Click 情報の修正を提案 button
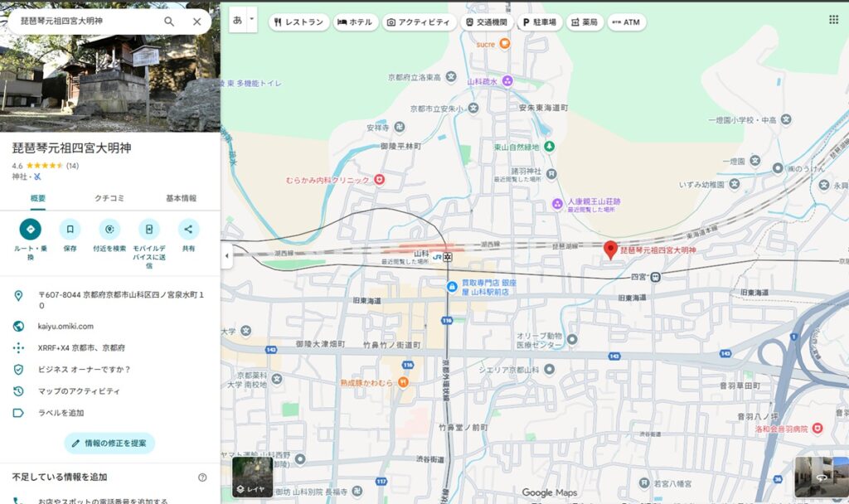The image size is (849, 504). (109, 443)
